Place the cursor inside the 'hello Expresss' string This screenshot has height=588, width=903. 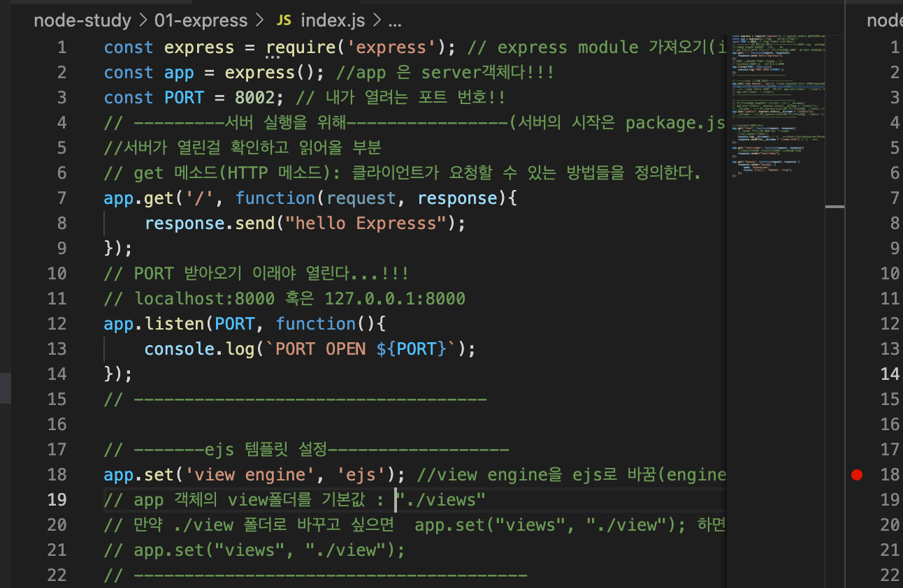363,223
